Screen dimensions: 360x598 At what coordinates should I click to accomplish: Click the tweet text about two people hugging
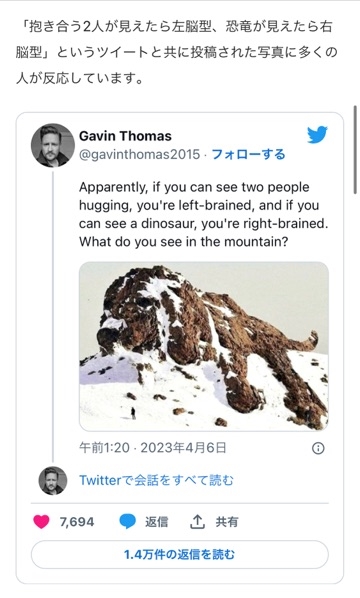tap(203, 214)
